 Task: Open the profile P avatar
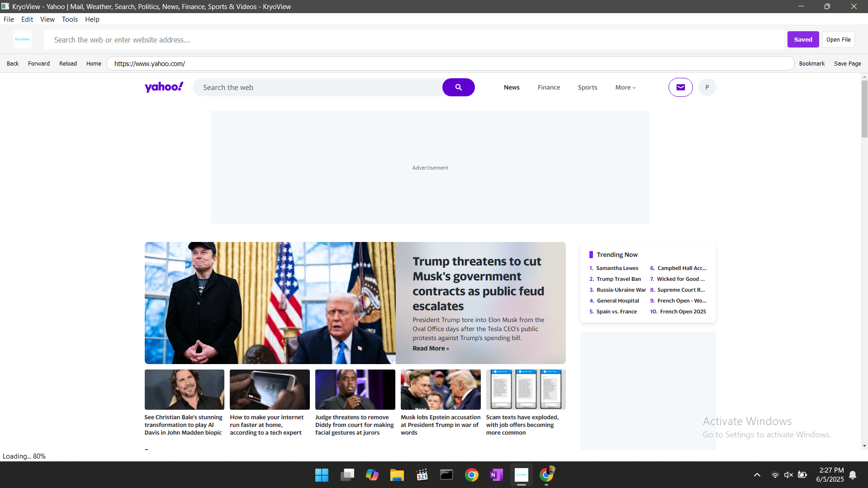point(707,87)
